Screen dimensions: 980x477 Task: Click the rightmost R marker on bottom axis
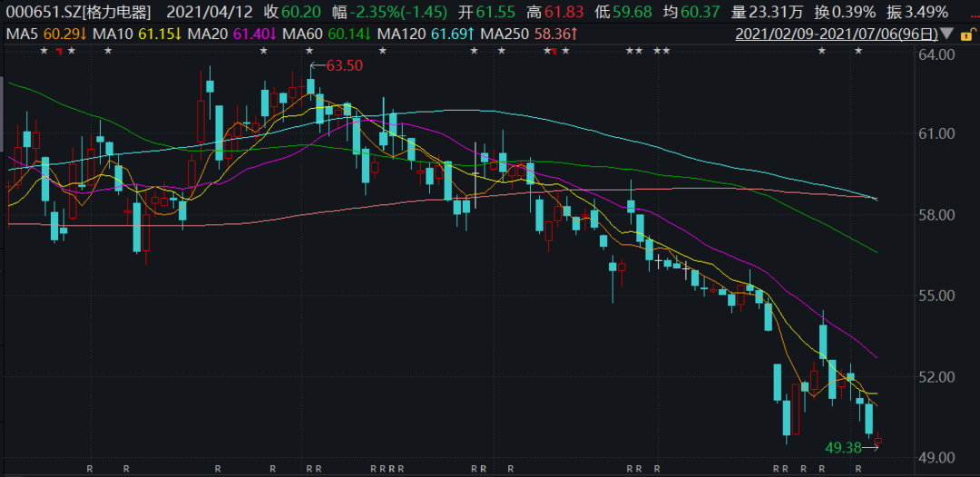coord(858,469)
